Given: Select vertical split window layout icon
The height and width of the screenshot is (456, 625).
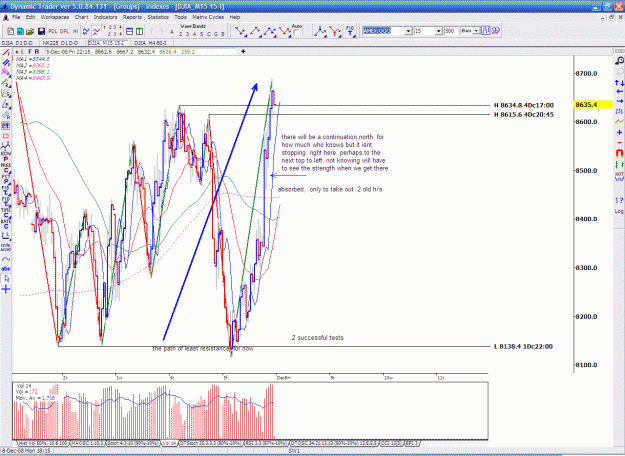Looking at the screenshot, I should pyautogui.click(x=140, y=31).
